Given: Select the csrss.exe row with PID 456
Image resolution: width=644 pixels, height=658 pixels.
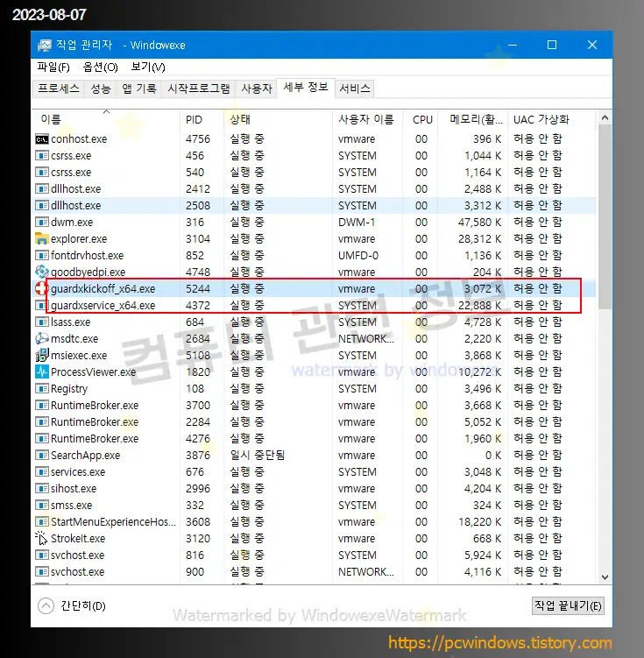Looking at the screenshot, I should click(315, 156).
